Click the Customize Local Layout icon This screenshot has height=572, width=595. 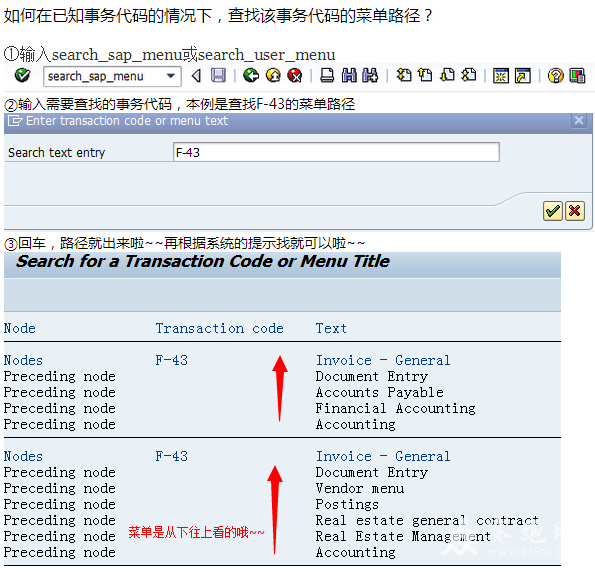tap(578, 76)
